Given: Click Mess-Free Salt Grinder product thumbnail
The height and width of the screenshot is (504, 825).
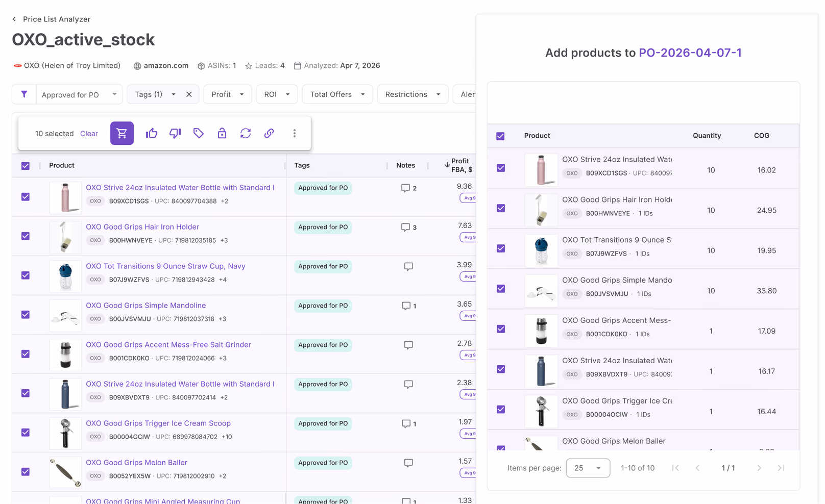Looking at the screenshot, I should [65, 355].
